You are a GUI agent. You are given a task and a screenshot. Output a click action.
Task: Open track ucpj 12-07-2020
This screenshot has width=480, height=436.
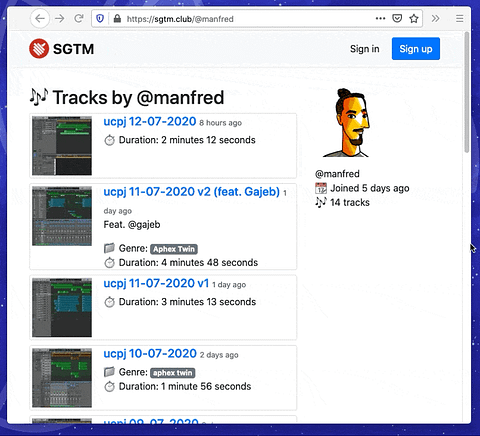(x=150, y=121)
